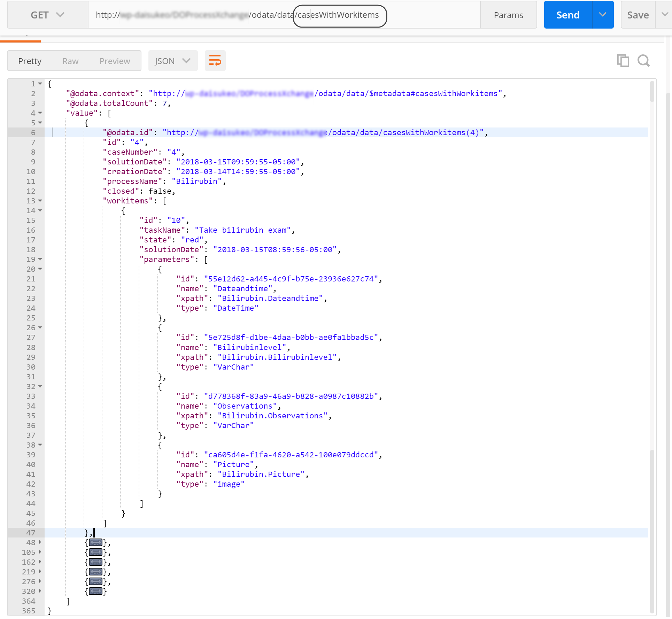672x619 pixels.
Task: Click the @odata.context metadata URL value
Action: 325,93
